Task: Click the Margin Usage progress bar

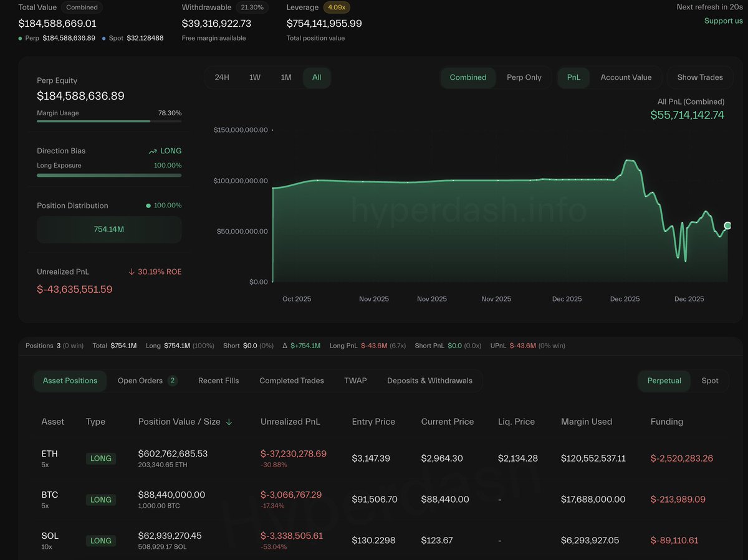Action: click(109, 121)
